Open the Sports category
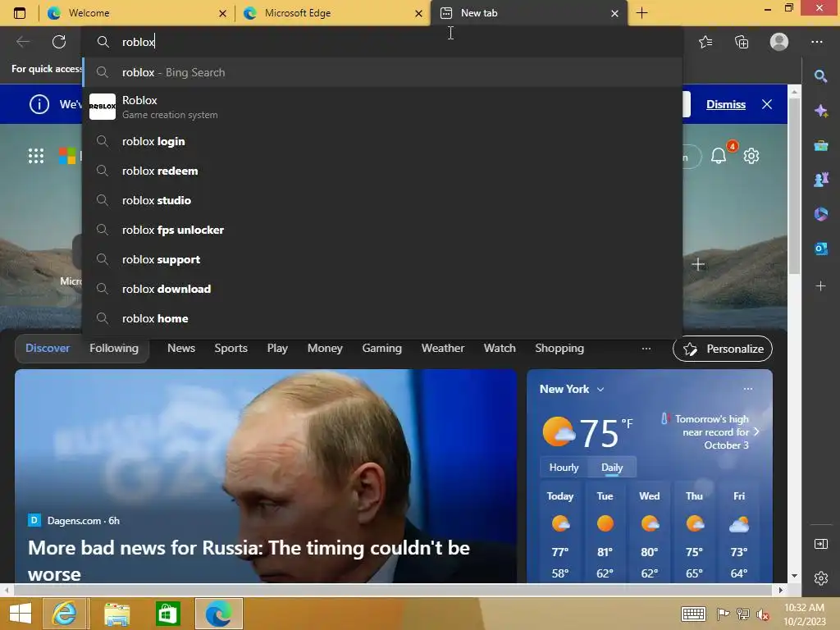The height and width of the screenshot is (630, 840). [231, 348]
